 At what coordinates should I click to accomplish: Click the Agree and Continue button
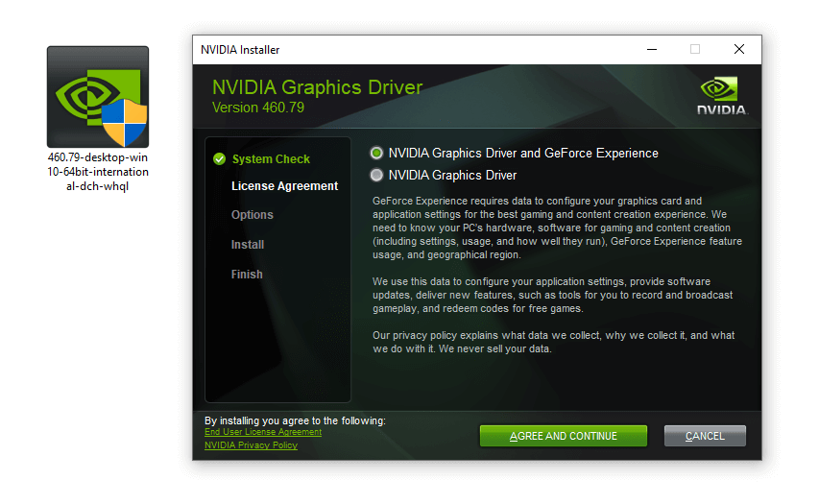click(563, 436)
